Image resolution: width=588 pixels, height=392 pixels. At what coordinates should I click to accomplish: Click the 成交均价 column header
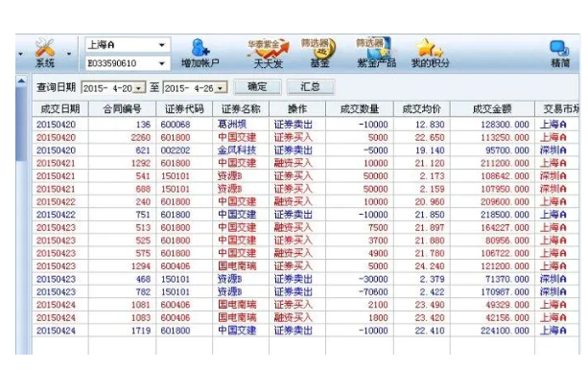point(422,109)
